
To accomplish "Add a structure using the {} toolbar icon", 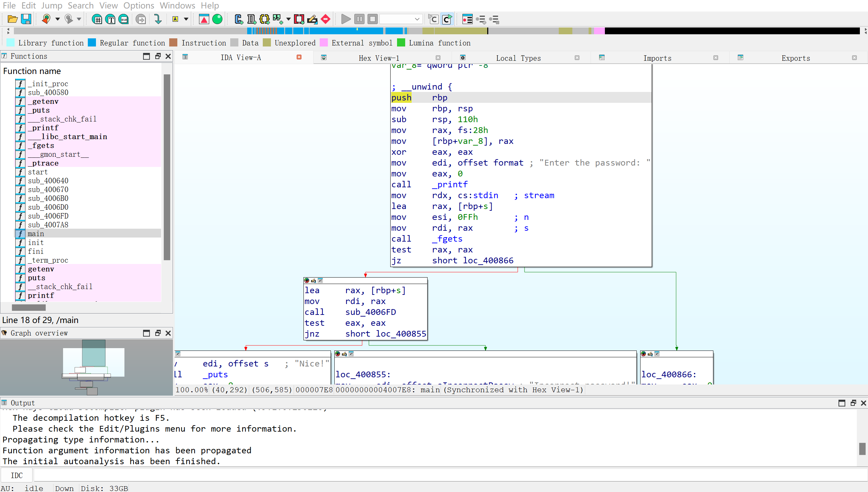I will 265,19.
